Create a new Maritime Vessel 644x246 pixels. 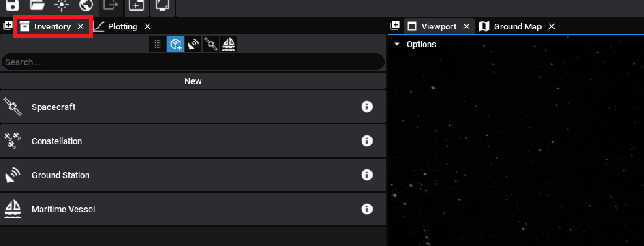click(x=63, y=209)
